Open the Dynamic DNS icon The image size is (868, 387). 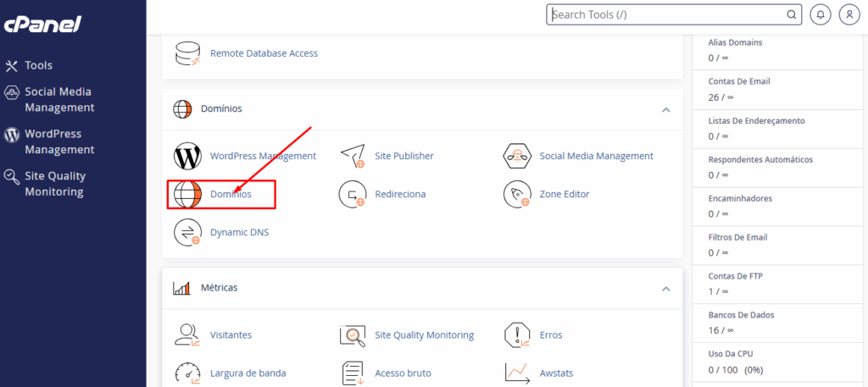(187, 232)
